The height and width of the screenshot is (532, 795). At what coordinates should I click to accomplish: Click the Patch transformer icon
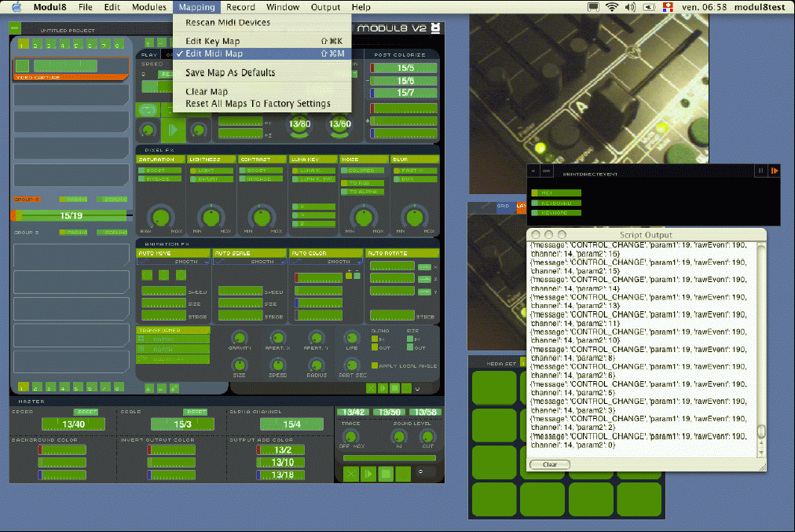click(x=141, y=350)
